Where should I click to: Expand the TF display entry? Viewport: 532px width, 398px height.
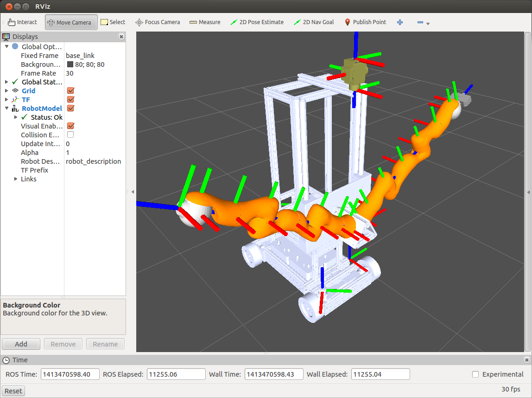pos(6,100)
